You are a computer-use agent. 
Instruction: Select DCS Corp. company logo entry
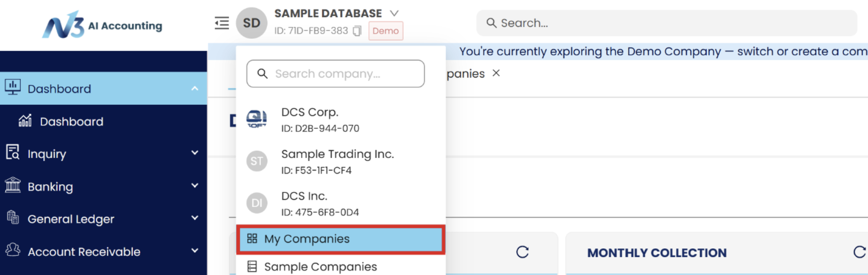pyautogui.click(x=257, y=119)
